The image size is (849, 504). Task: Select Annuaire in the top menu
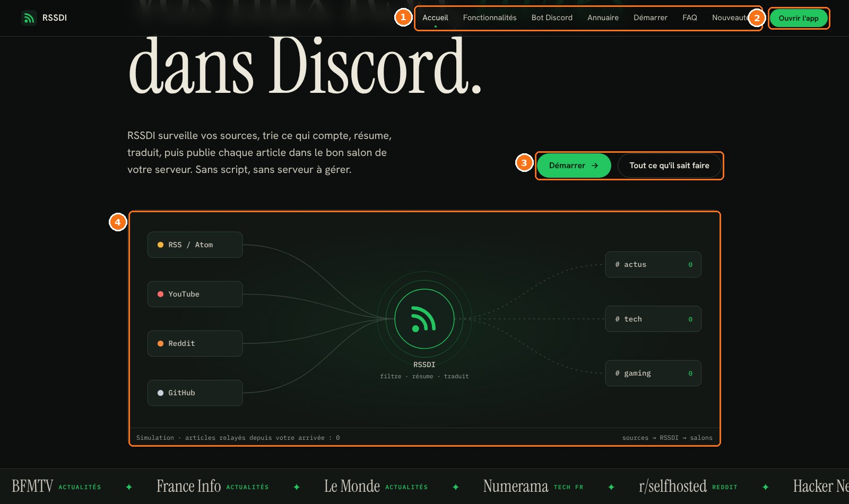coord(603,18)
